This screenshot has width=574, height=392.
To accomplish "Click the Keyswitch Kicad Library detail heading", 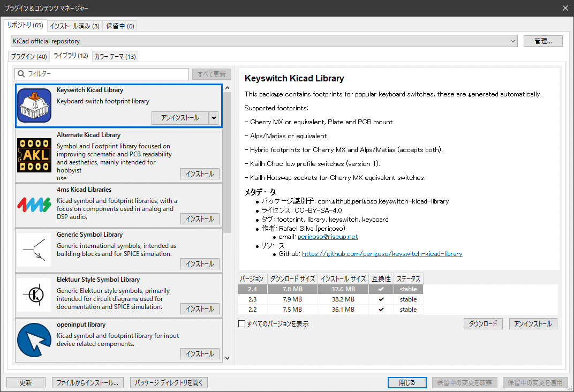I will pyautogui.click(x=294, y=78).
